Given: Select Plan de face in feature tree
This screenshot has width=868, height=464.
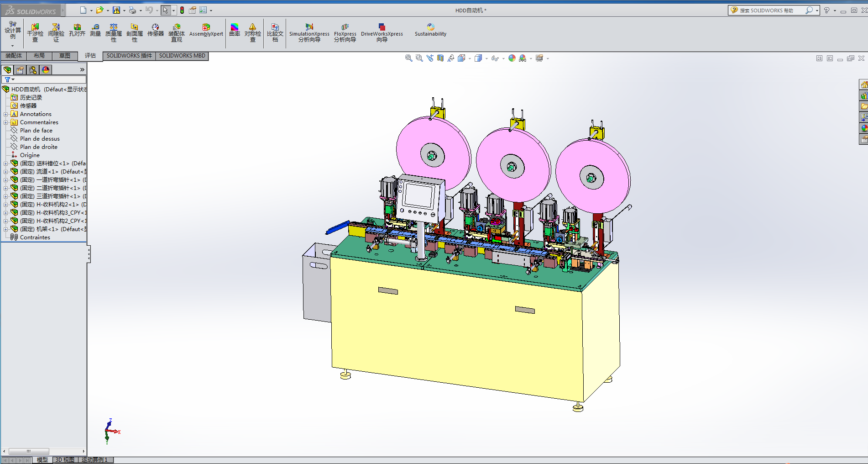Looking at the screenshot, I should tap(36, 131).
